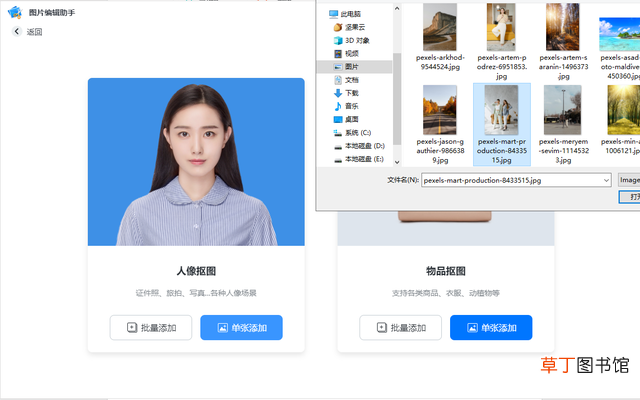This screenshot has width=640, height=400.
Task: Click 单张添加 under 物品抠图
Action: tap(491, 327)
